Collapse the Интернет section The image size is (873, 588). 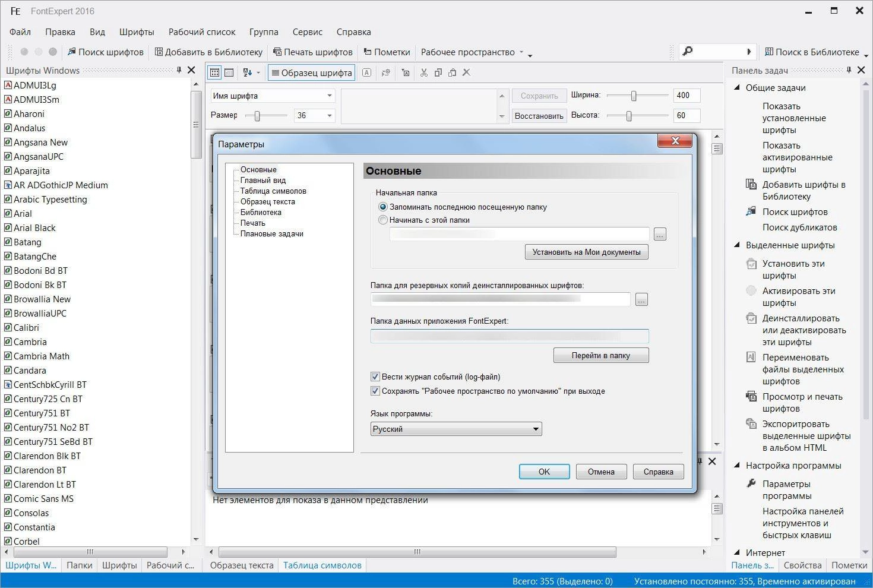[x=736, y=552]
